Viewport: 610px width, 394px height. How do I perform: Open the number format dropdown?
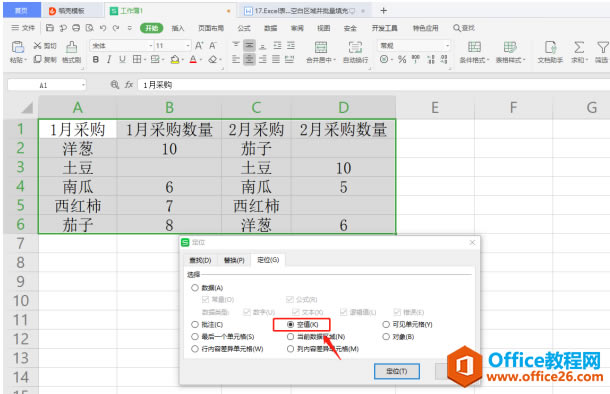pos(447,46)
